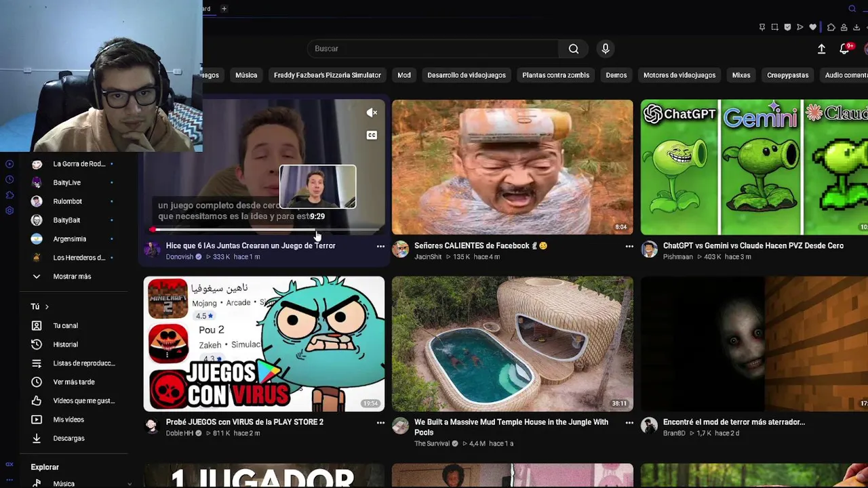
Task: Open The Survival channel name
Action: [431, 443]
